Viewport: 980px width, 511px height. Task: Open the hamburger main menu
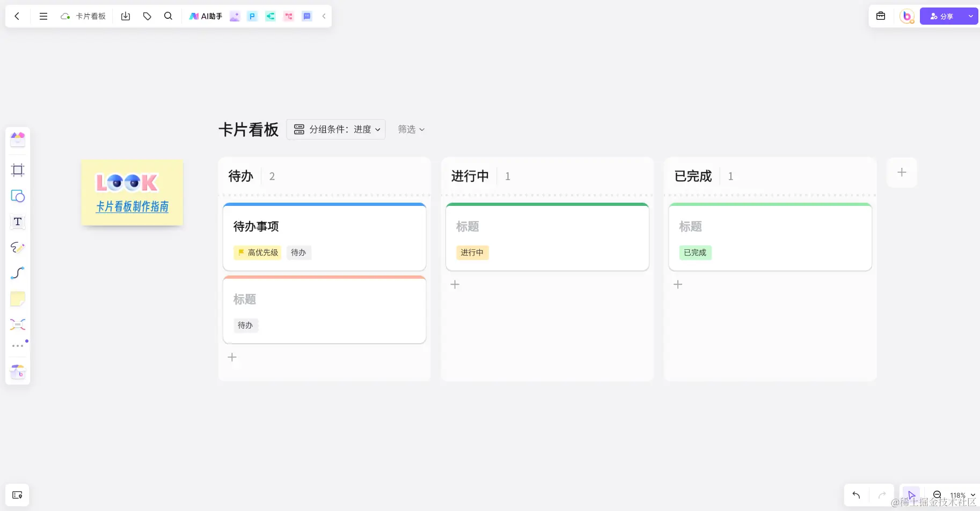[43, 16]
